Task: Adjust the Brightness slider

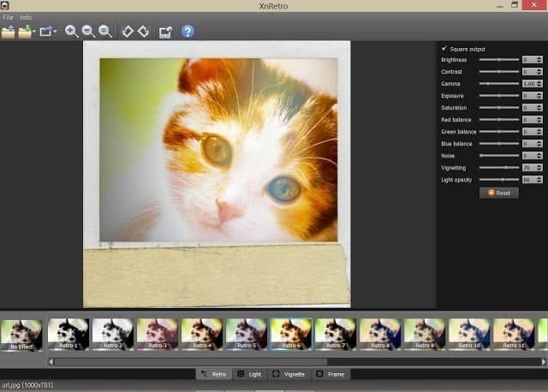Action: 499,60
